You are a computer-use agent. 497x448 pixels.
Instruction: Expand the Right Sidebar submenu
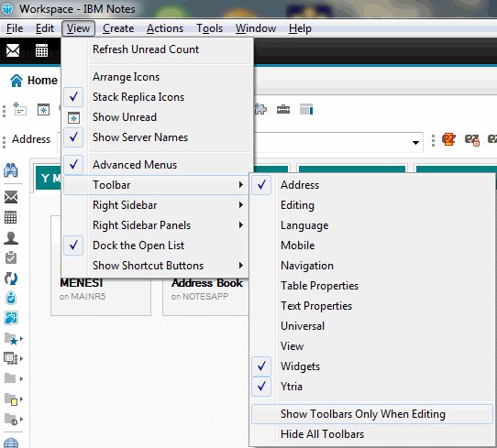point(157,205)
